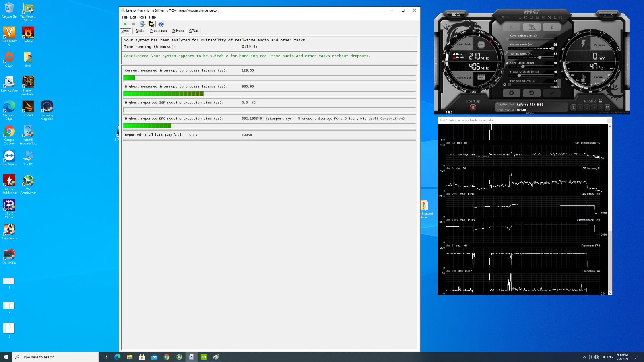This screenshot has width=644, height=362.
Task: Expand the system tray hidden icons chevron
Action: (584, 357)
